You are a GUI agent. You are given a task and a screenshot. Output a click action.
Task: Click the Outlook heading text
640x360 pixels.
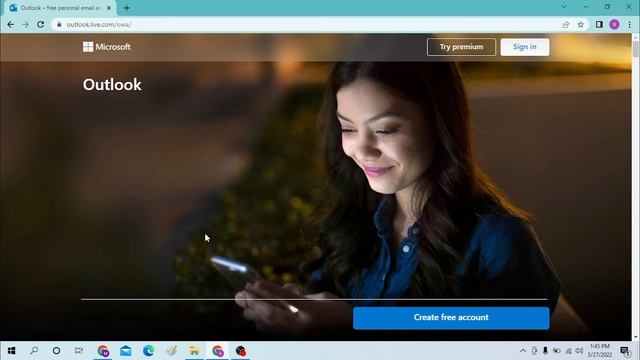112,84
